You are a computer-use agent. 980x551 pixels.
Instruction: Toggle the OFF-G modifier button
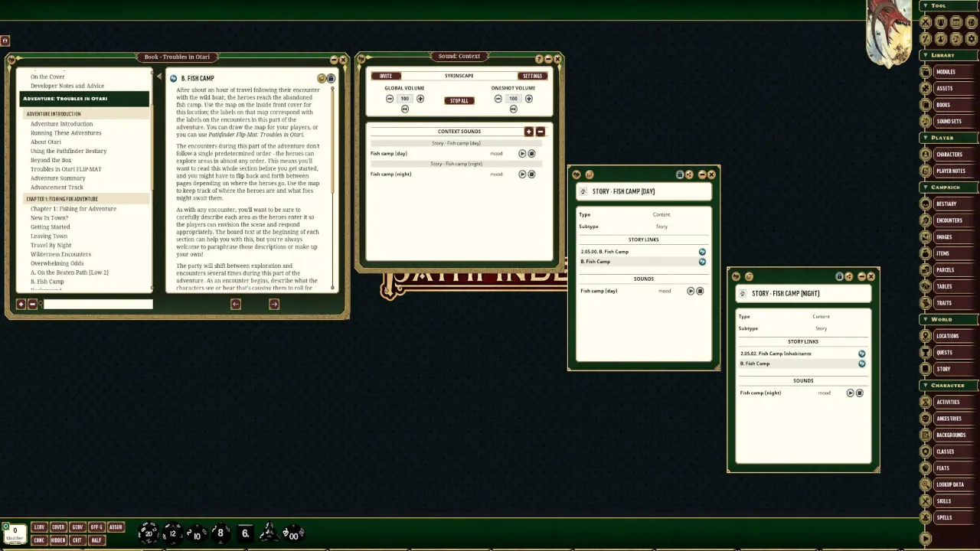pos(96,527)
